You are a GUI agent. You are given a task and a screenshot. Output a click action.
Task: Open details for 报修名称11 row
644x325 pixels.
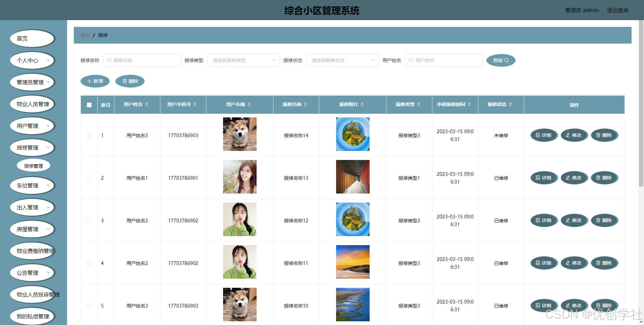point(544,263)
